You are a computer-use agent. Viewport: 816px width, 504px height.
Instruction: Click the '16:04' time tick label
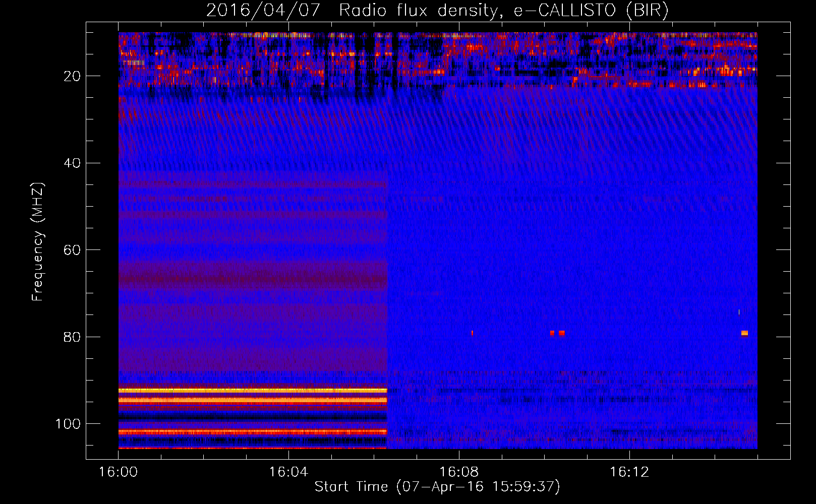point(288,472)
